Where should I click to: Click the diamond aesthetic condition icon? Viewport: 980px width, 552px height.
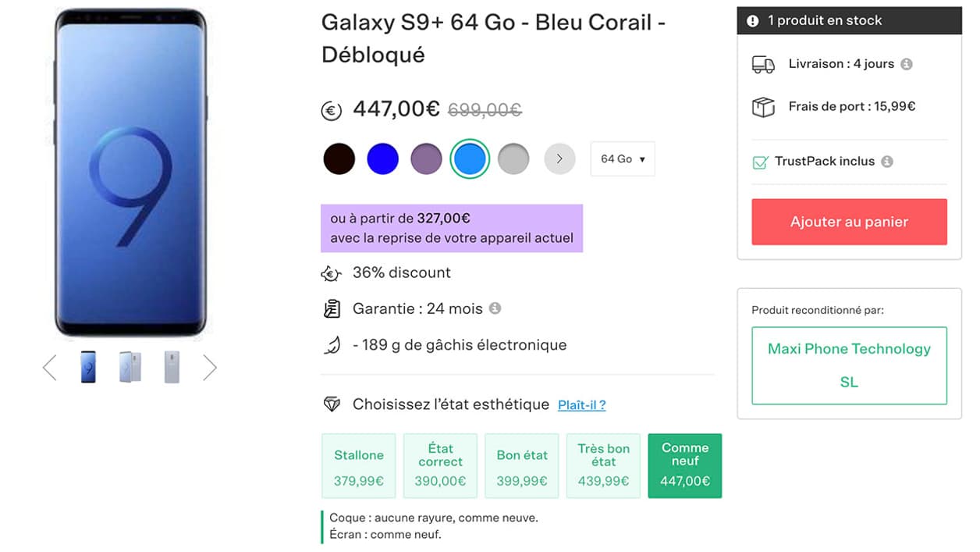[332, 404]
